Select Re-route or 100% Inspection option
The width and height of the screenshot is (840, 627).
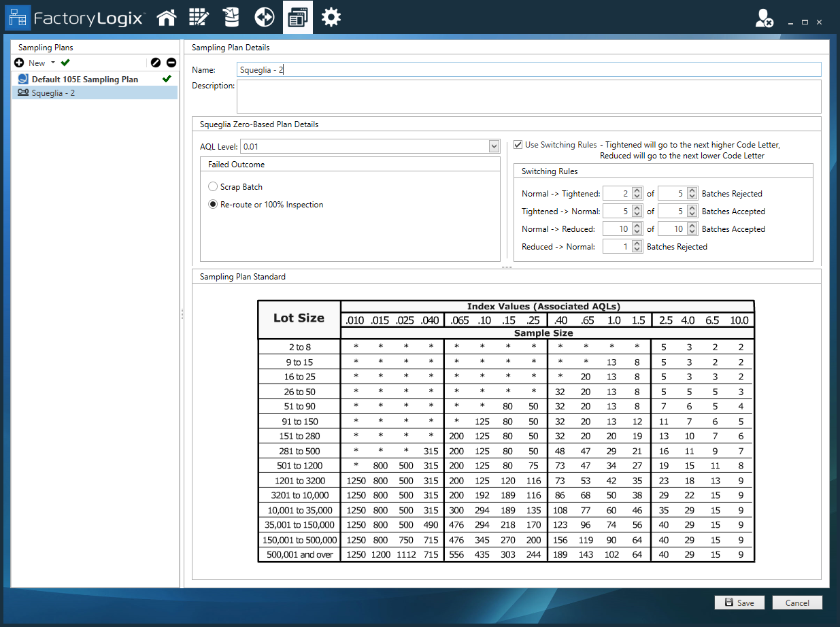click(213, 203)
